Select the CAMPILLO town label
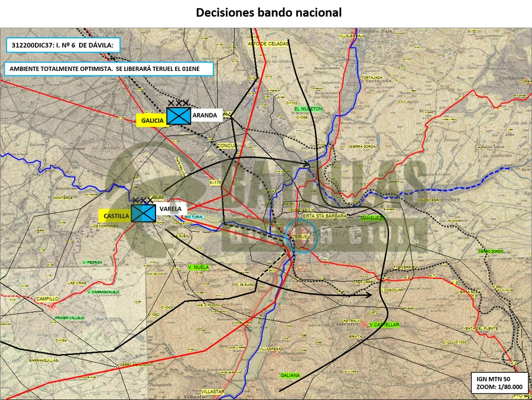 [x=47, y=299]
